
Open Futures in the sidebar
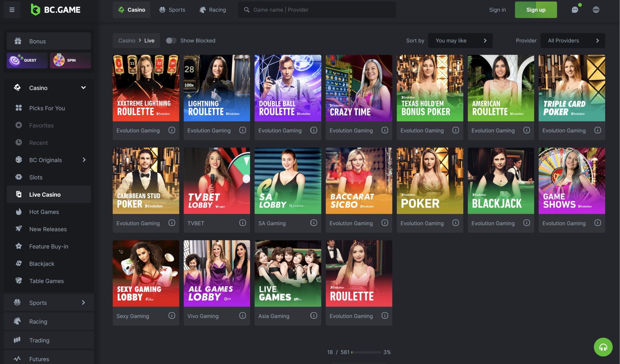tap(49, 358)
